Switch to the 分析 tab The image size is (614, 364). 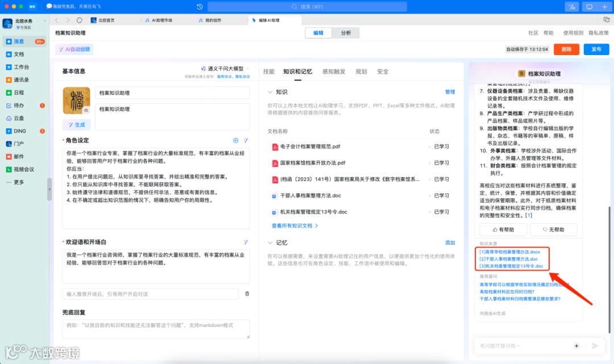346,33
